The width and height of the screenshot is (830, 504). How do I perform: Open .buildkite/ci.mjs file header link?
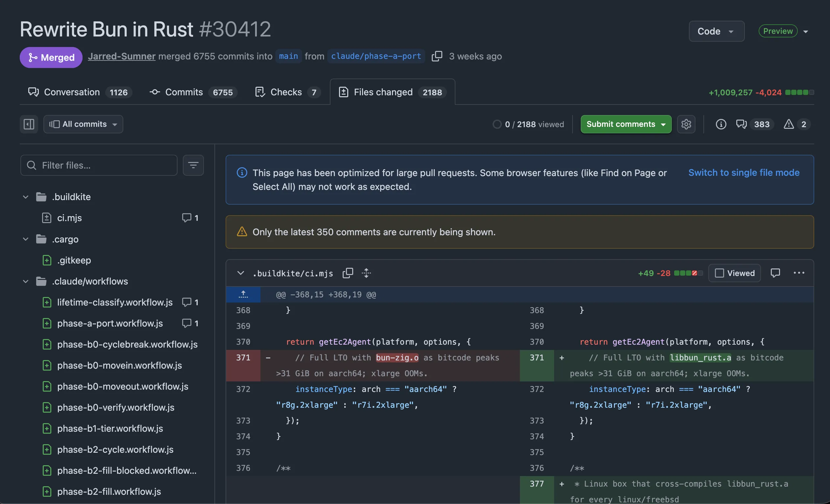(293, 273)
